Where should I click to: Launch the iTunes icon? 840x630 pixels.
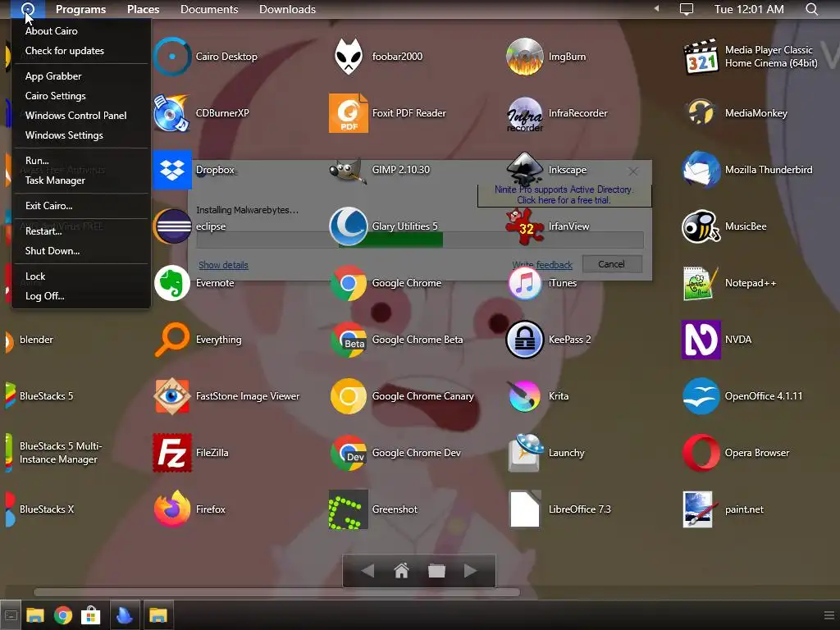click(x=524, y=283)
